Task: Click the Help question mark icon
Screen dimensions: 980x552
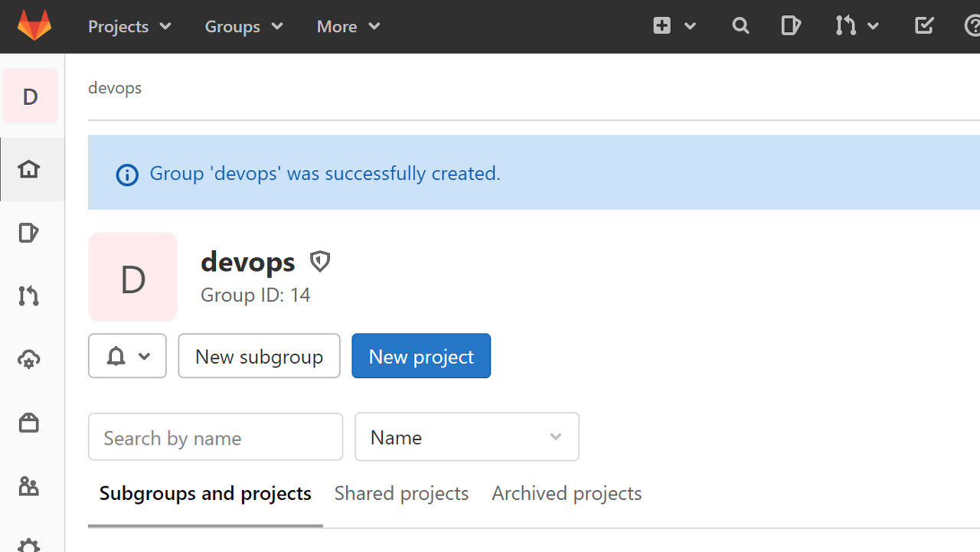Action: [x=972, y=26]
